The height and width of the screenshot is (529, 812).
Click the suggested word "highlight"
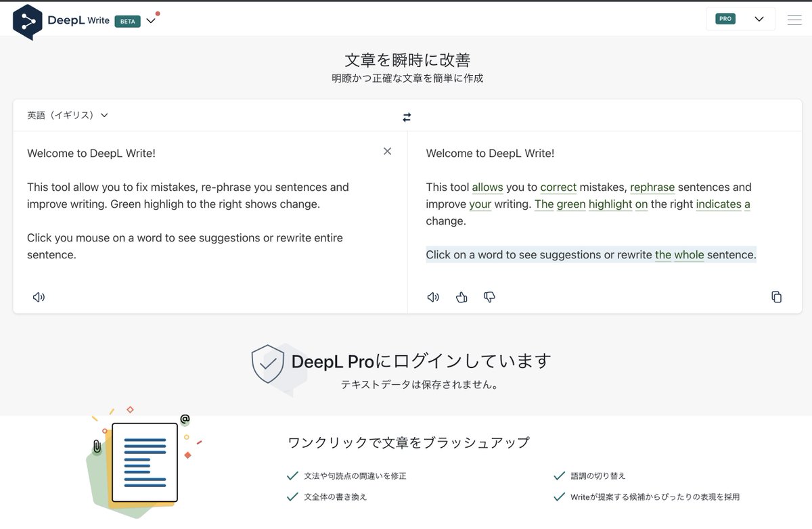[610, 204]
